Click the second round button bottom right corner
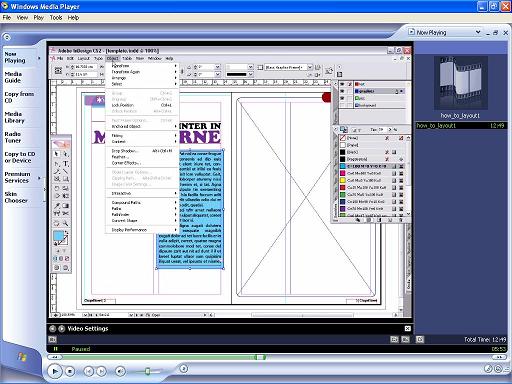This screenshot has height=384, width=512. click(498, 369)
